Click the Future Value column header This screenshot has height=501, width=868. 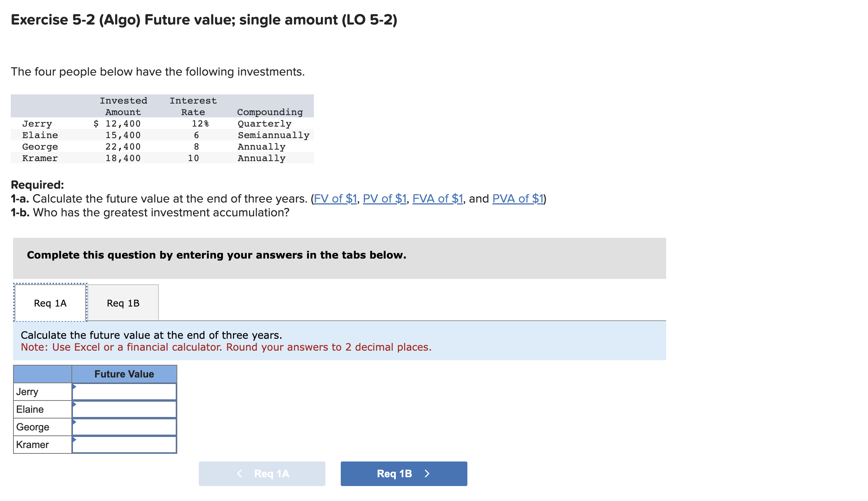coord(124,374)
